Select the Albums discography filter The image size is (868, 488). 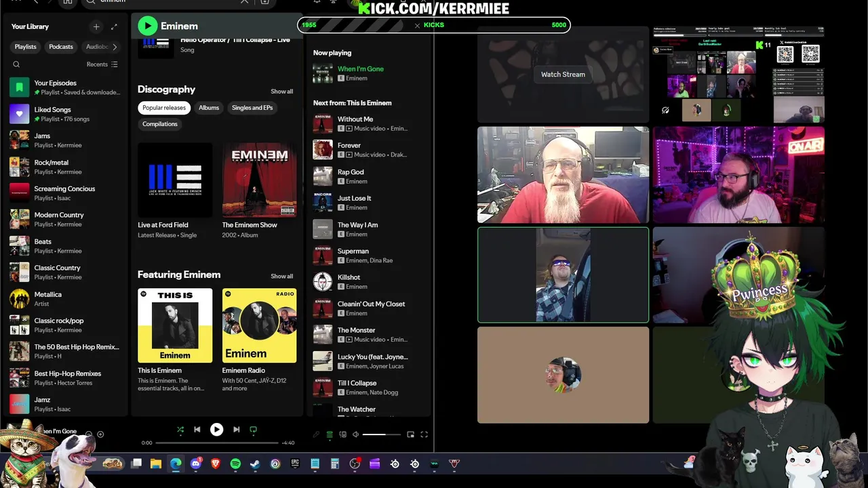click(x=209, y=107)
